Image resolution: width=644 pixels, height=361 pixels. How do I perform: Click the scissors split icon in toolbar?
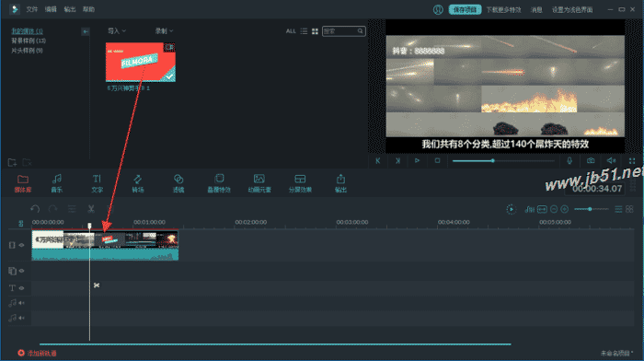coord(91,209)
